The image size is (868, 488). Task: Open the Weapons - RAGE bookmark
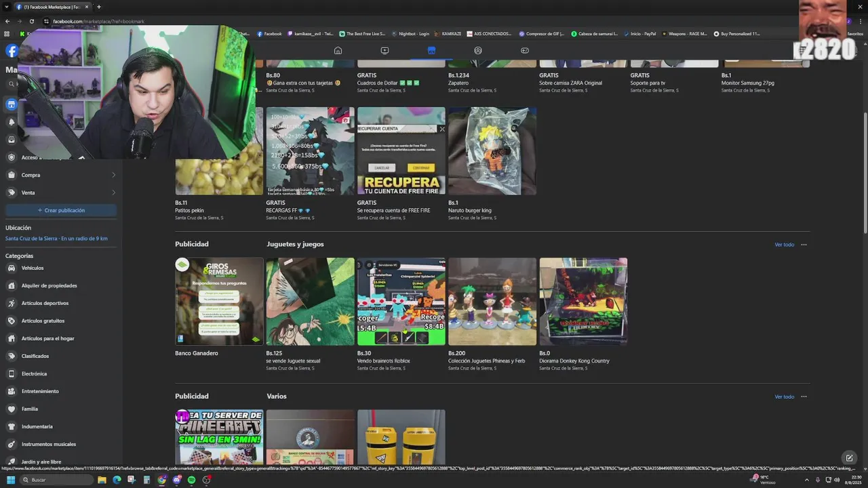coord(685,33)
